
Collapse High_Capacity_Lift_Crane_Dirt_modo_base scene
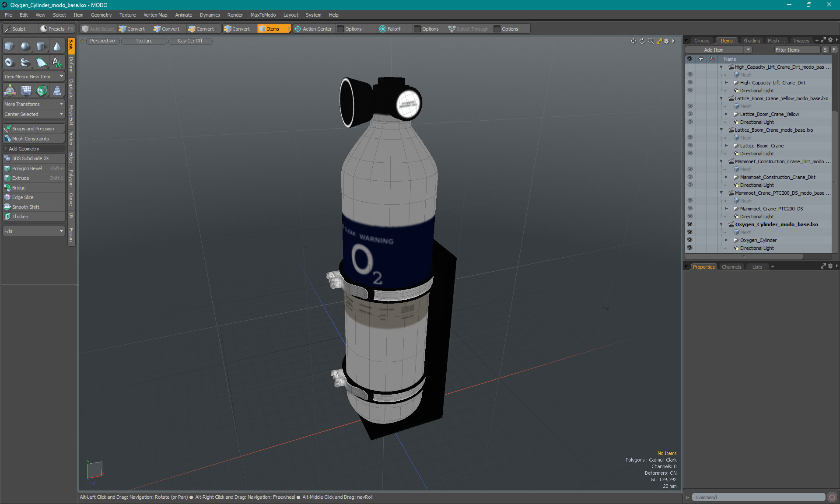tap(721, 67)
